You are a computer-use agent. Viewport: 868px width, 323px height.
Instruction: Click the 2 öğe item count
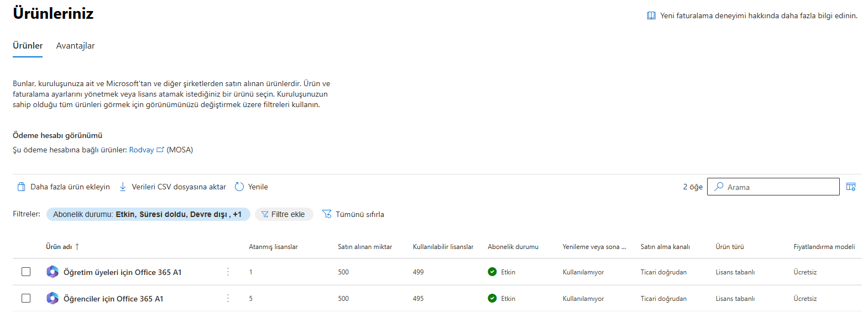(x=693, y=187)
